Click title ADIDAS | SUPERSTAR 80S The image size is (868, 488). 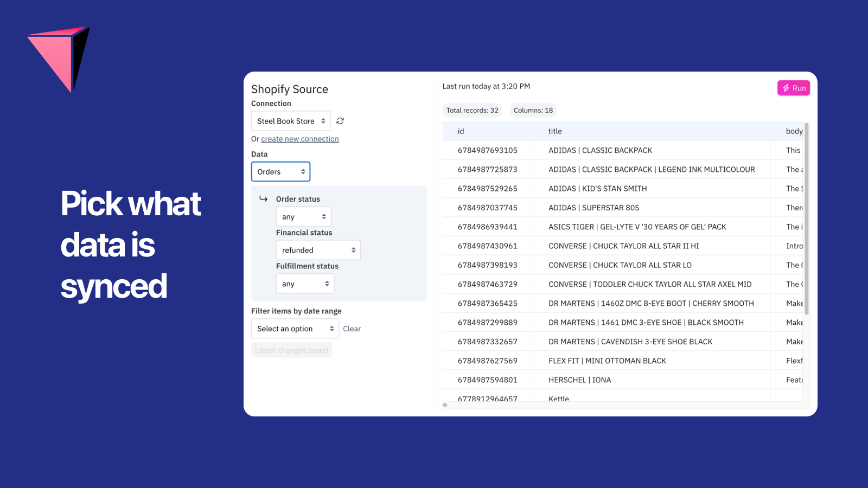click(594, 208)
